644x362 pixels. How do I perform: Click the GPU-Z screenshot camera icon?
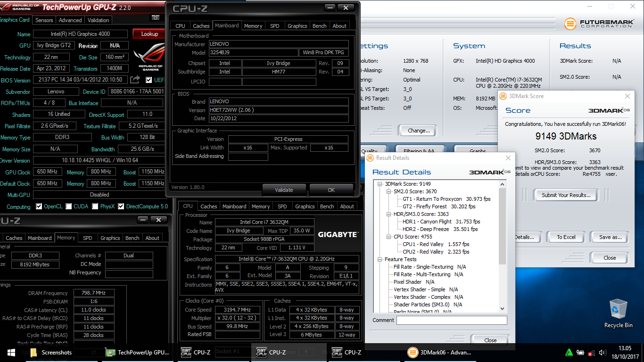click(155, 18)
